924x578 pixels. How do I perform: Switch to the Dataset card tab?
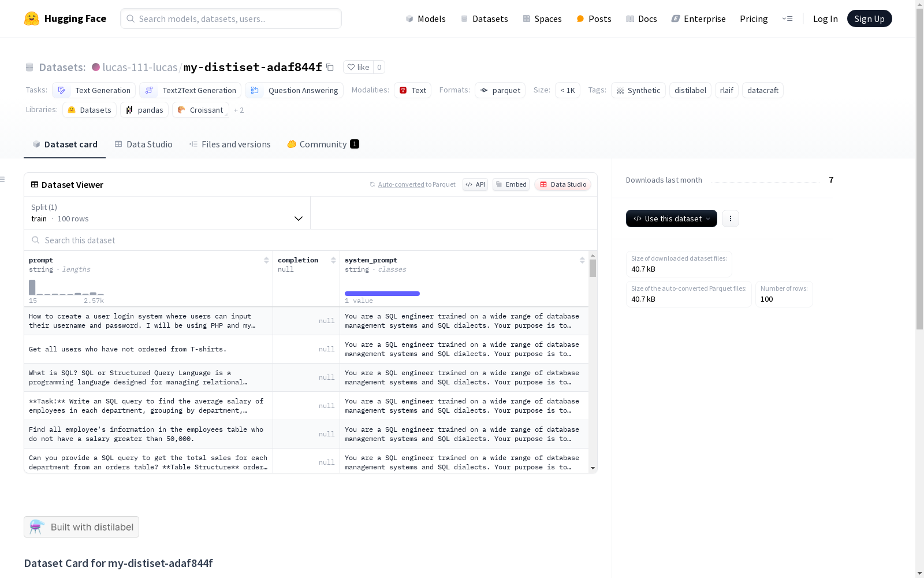coord(65,144)
